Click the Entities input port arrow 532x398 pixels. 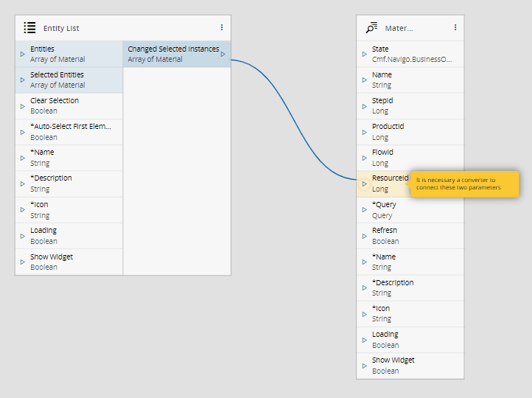click(23, 54)
